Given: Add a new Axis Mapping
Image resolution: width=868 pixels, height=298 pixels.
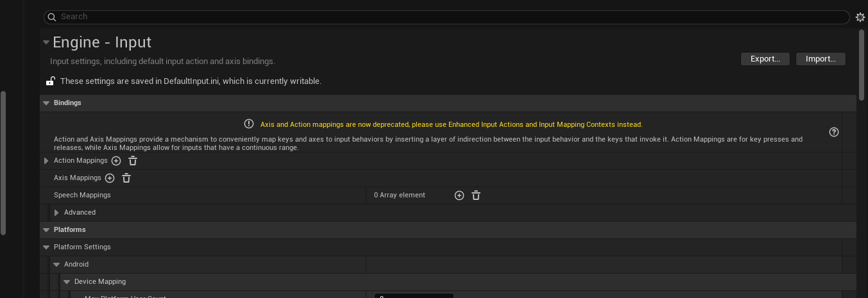Looking at the screenshot, I should [x=110, y=178].
